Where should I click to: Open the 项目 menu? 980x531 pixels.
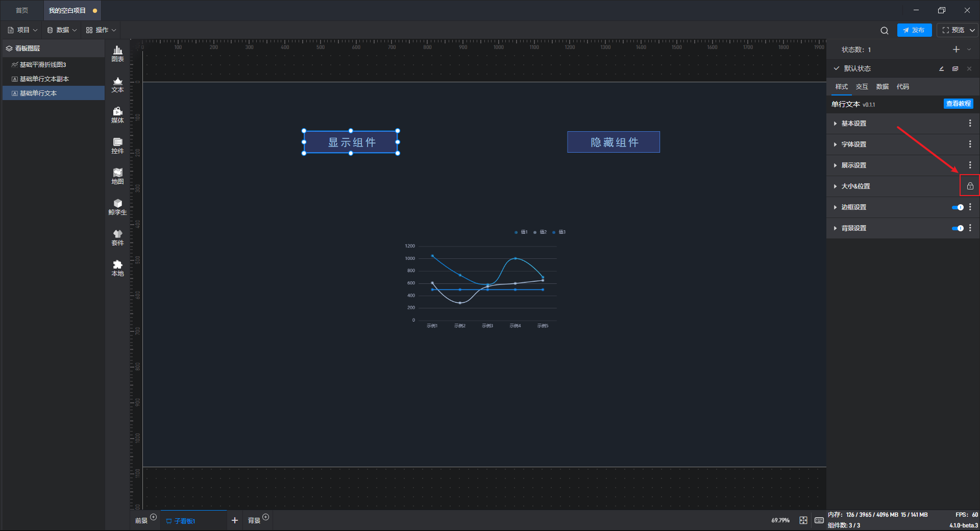point(22,30)
